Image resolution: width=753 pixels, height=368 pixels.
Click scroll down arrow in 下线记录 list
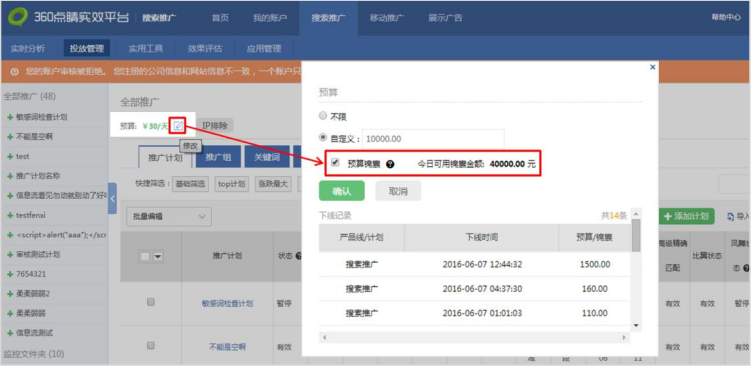pos(636,326)
